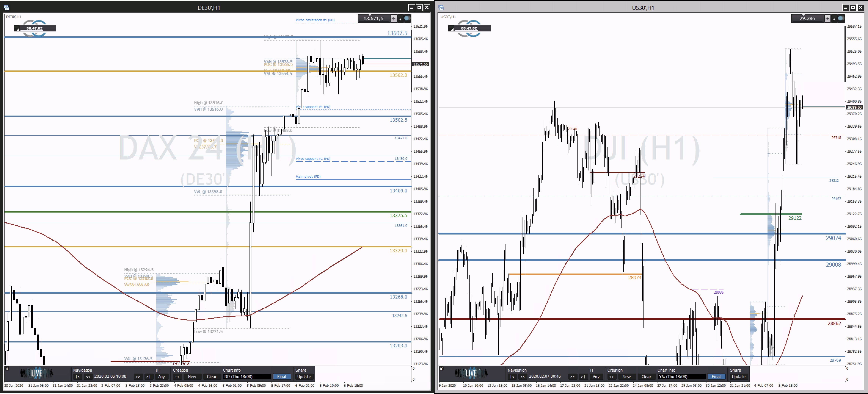
Task: Click ++ creation button in US30 panel
Action: pos(612,377)
